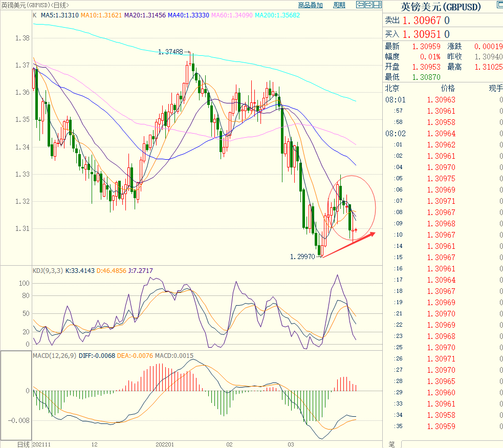Select the MA10:1.31621 indicator label

coord(101,15)
